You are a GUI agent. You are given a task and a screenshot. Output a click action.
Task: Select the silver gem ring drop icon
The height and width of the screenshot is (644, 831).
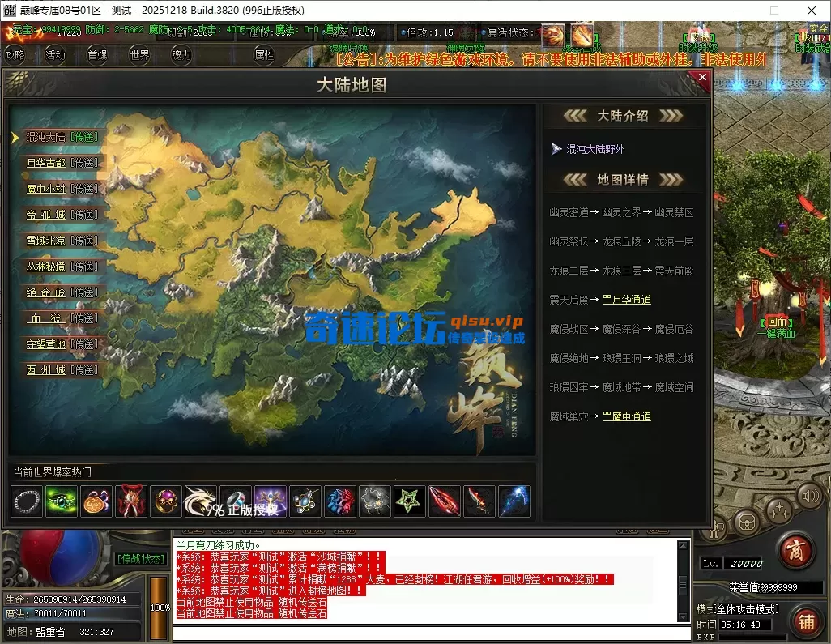(x=236, y=501)
